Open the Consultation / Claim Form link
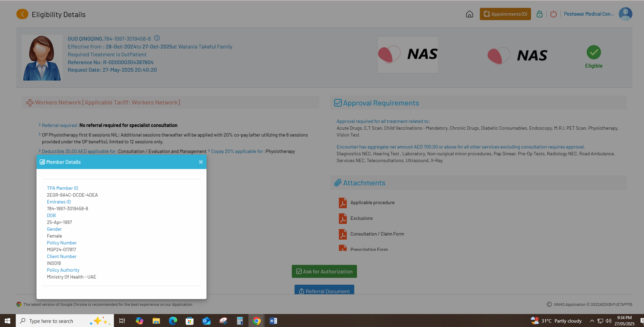This screenshot has width=644, height=327. click(x=377, y=234)
